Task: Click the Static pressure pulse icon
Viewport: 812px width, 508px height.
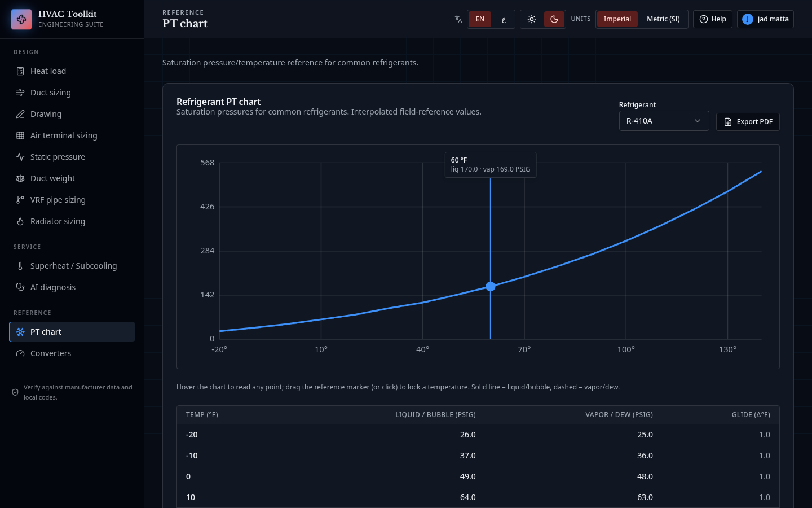Action: (x=20, y=157)
